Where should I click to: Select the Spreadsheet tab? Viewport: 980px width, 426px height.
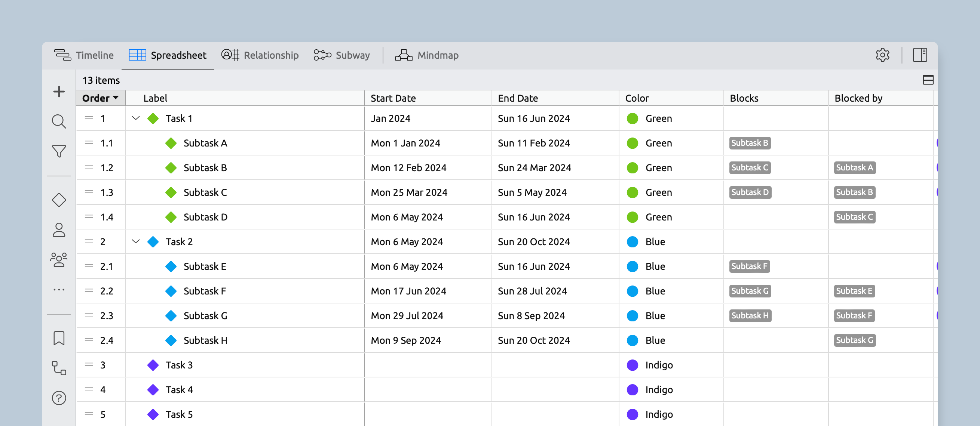pos(168,55)
